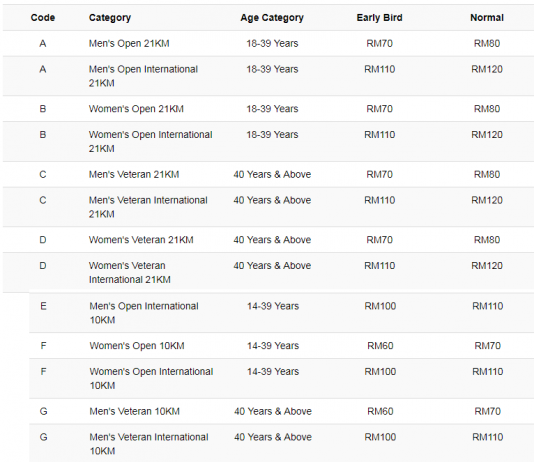Click the Category column header

(x=110, y=18)
